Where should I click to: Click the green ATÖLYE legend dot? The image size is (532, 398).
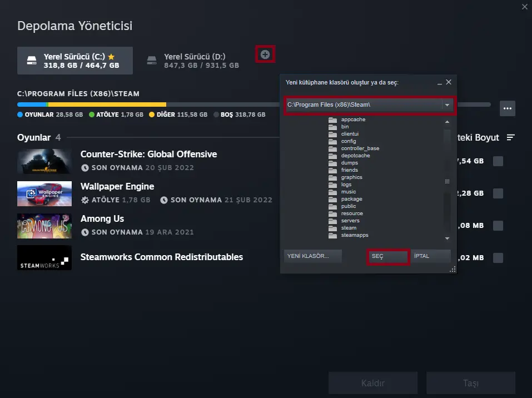coord(92,115)
